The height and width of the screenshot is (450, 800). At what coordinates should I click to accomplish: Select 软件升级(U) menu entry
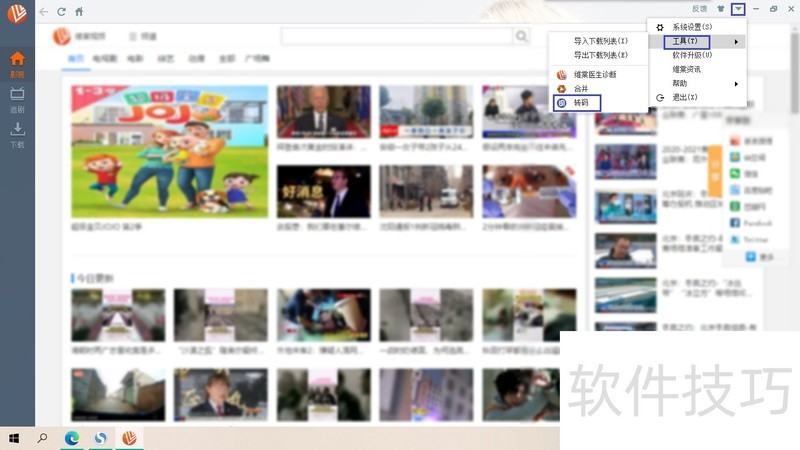692,55
